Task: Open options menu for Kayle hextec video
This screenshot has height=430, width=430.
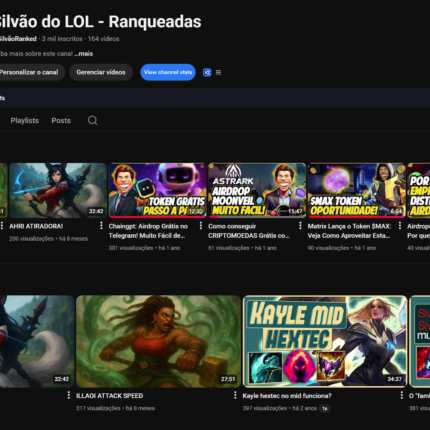Action: click(x=401, y=395)
